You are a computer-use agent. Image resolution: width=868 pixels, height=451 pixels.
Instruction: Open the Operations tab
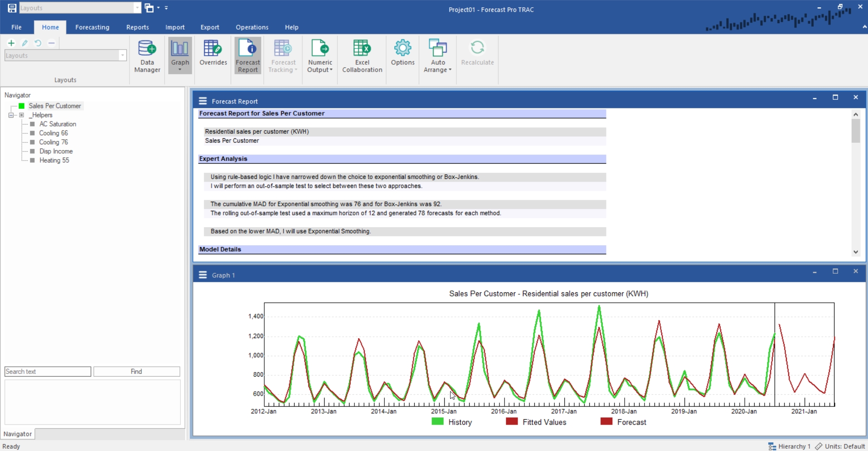[x=252, y=27]
